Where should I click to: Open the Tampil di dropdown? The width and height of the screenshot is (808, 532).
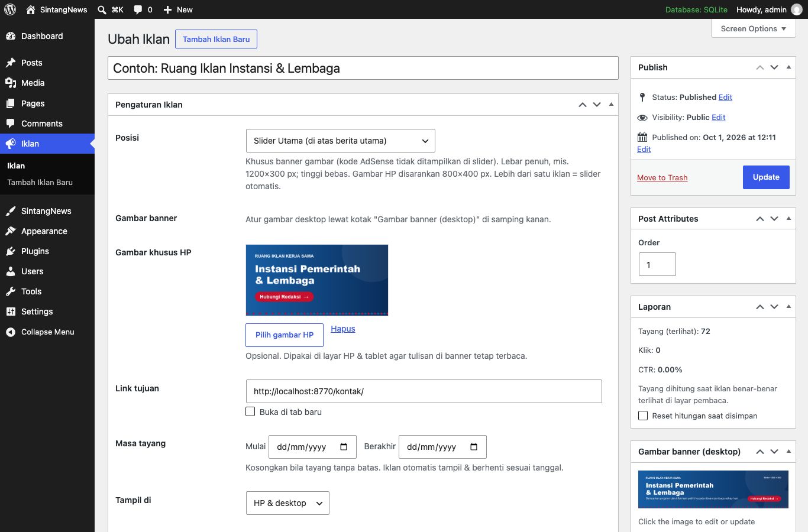click(287, 503)
